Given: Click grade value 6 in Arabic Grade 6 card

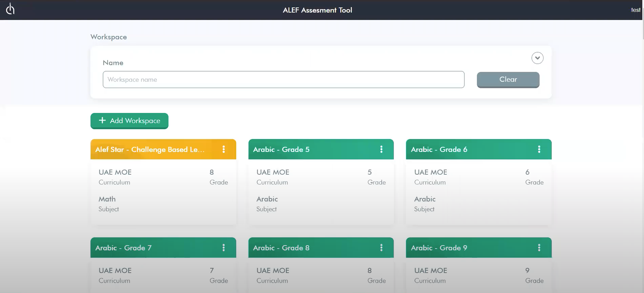Looking at the screenshot, I should pyautogui.click(x=527, y=172).
